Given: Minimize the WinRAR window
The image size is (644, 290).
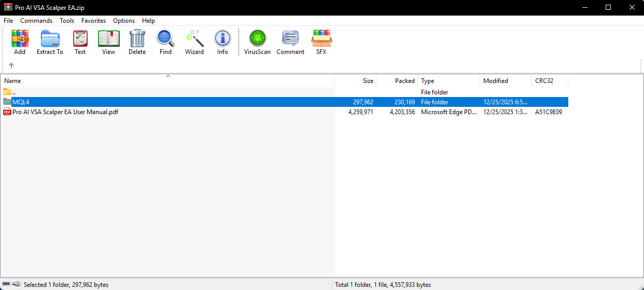Looking at the screenshot, I should pos(584,7).
